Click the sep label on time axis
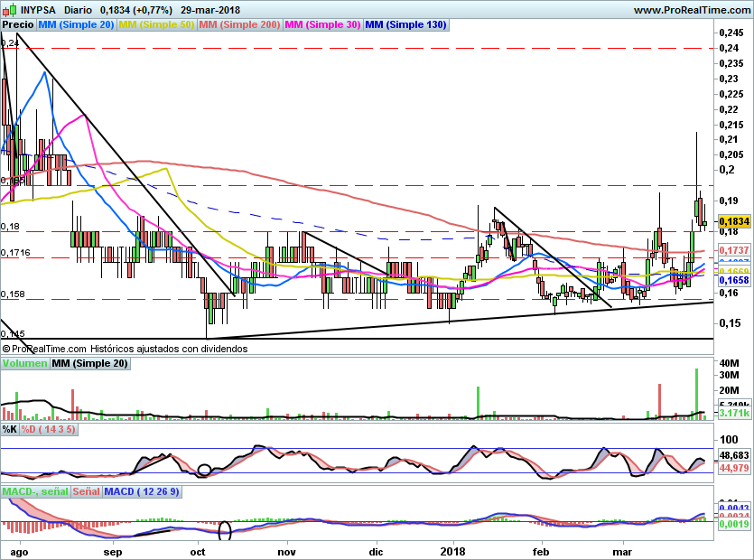 tap(113, 552)
